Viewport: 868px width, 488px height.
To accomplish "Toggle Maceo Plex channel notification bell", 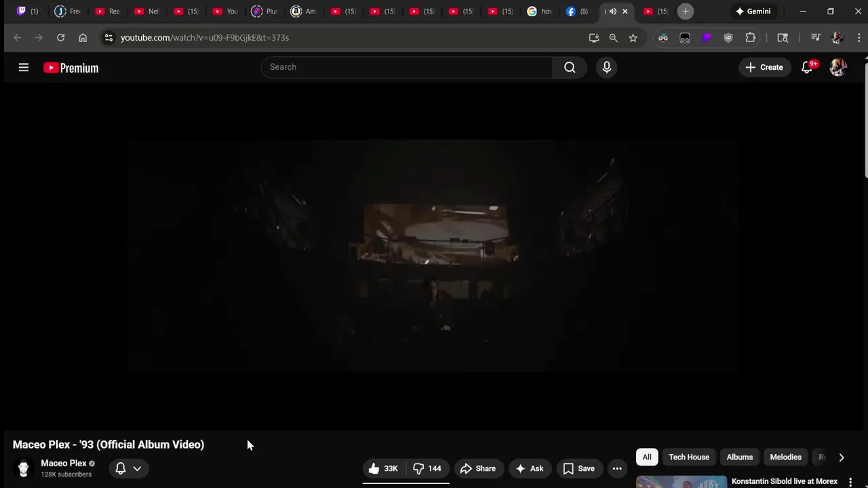I will [121, 468].
